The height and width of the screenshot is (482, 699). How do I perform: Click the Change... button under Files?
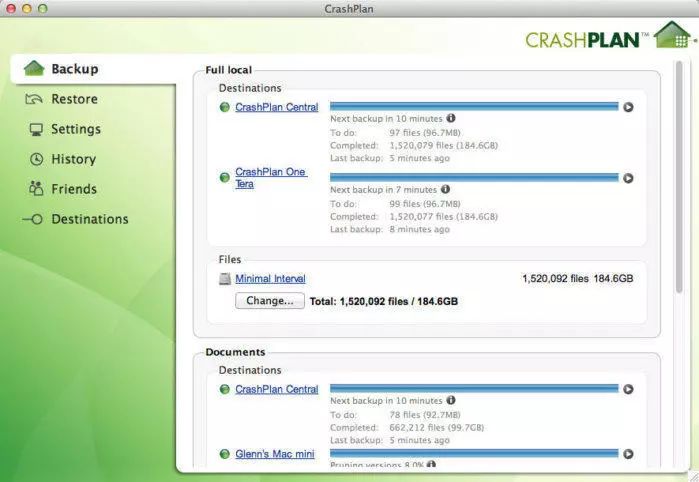pos(270,301)
